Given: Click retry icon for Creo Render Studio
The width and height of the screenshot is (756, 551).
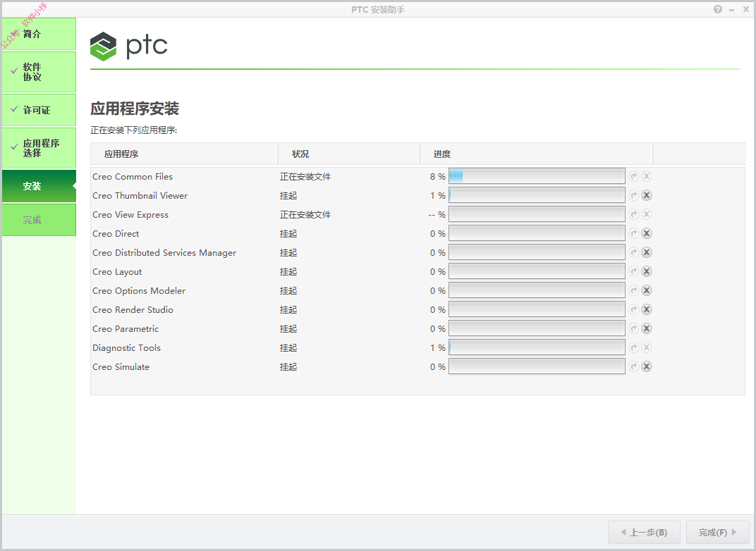Looking at the screenshot, I should 634,310.
